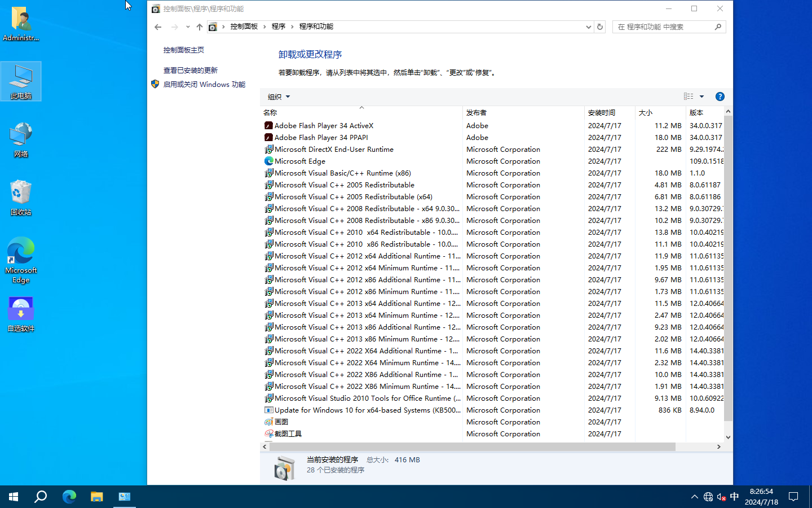Viewport: 812px width, 508px height.
Task: Select Visual C++ 2022 X86 Additional Runtime
Action: [366, 375]
